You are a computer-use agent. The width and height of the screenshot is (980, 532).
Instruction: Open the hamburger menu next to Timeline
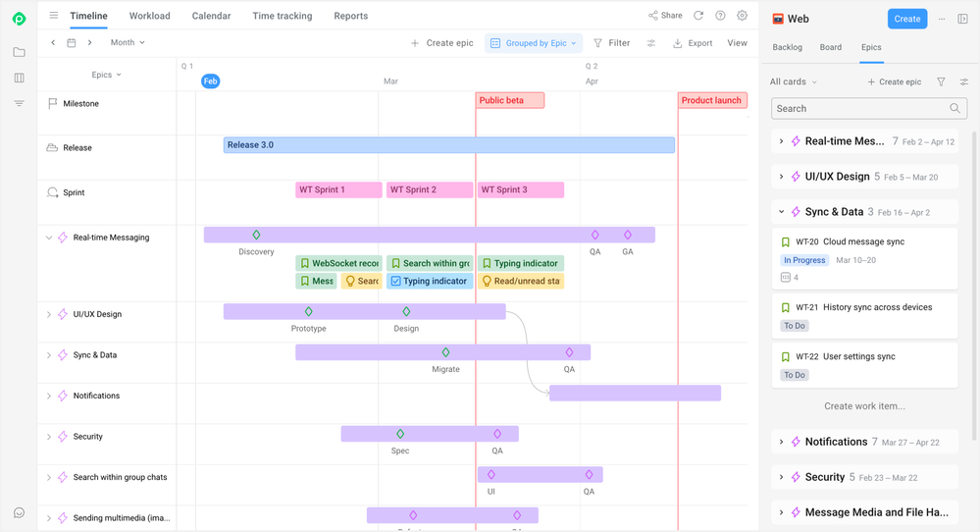[x=54, y=15]
